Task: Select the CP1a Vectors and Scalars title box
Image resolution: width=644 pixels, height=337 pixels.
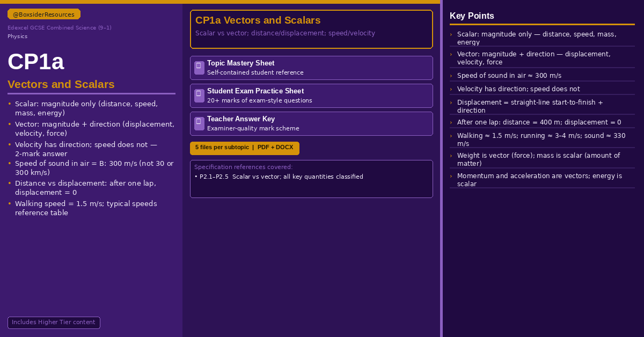Action: tap(311, 29)
